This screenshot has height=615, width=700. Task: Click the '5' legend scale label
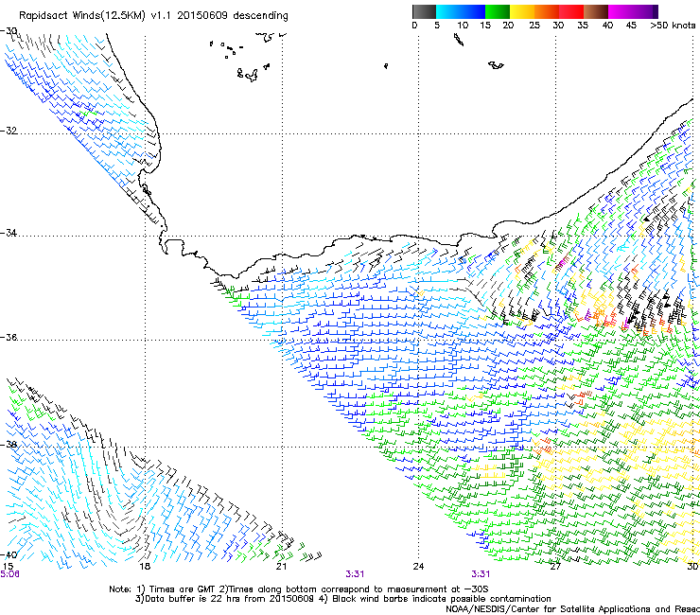point(437,26)
